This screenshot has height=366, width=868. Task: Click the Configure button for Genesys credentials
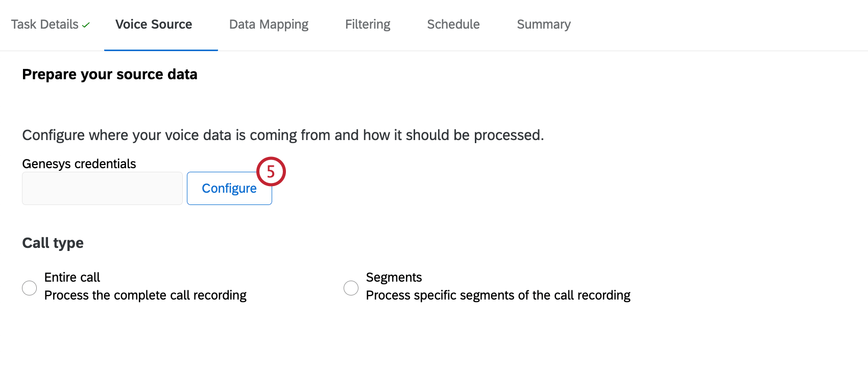pyautogui.click(x=229, y=188)
